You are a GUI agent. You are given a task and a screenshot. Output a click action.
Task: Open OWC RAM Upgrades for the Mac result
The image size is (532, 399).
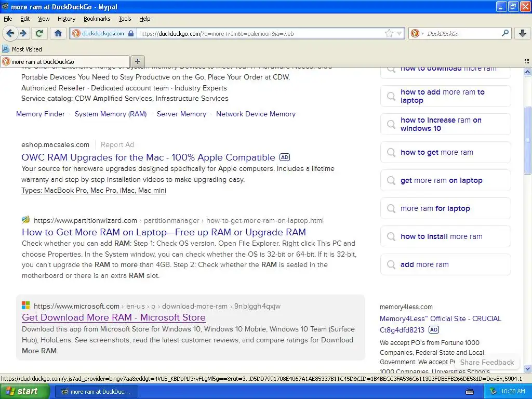coord(148,157)
